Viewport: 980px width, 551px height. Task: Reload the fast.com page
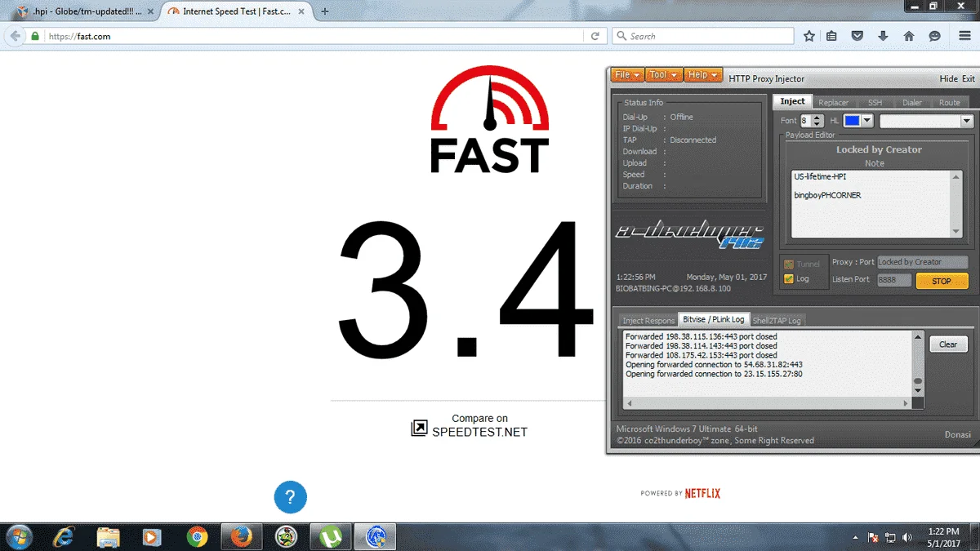click(595, 36)
